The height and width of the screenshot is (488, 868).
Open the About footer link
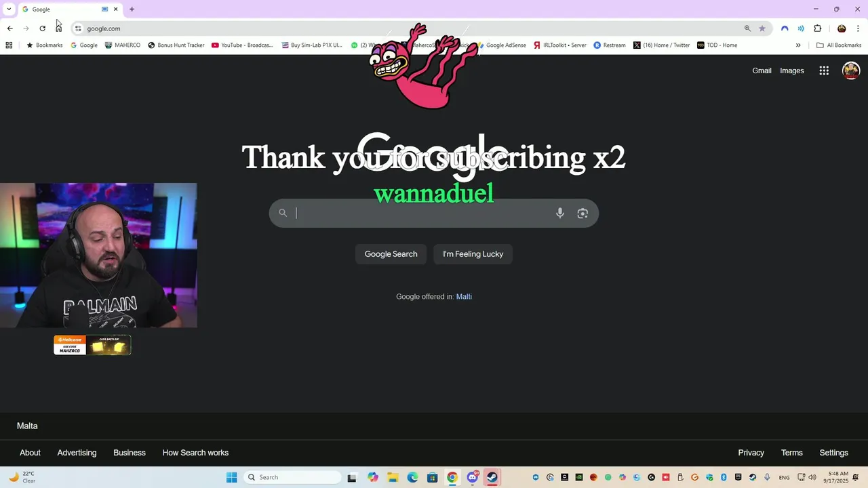(30, 453)
